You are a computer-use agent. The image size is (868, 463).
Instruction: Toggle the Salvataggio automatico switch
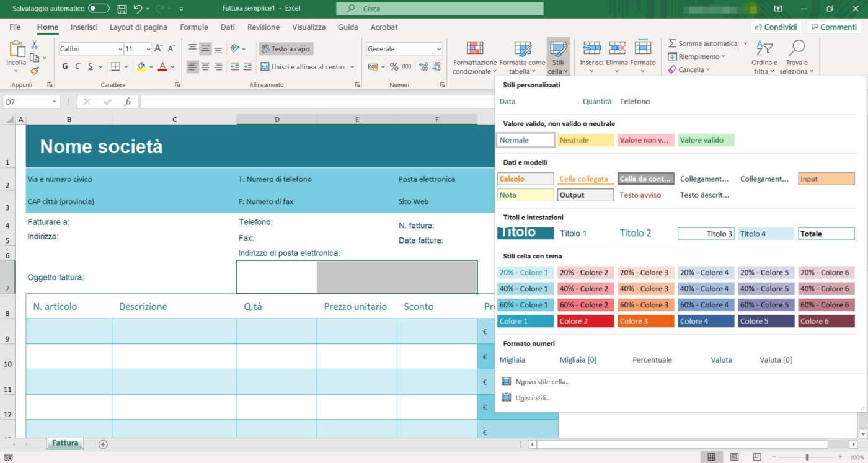[99, 9]
